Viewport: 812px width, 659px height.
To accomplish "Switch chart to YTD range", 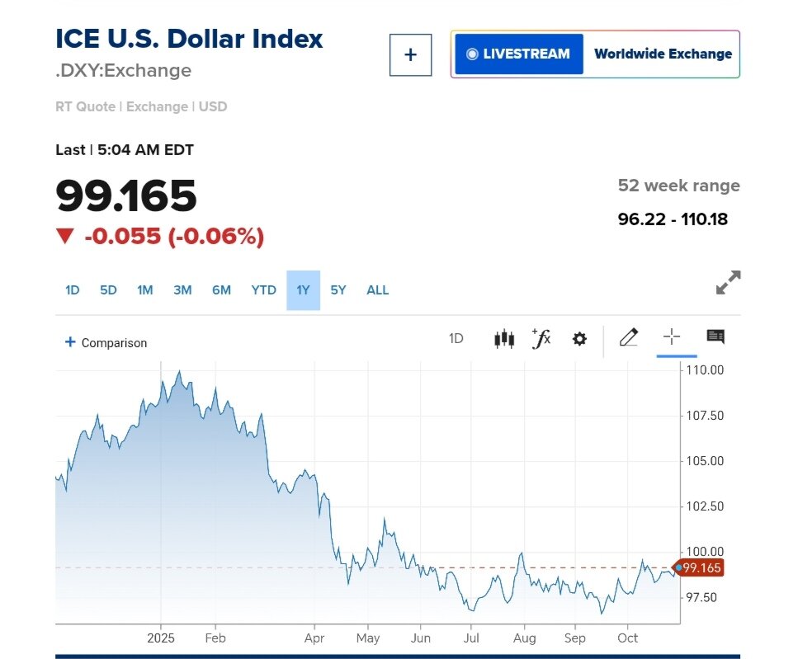I will point(263,290).
